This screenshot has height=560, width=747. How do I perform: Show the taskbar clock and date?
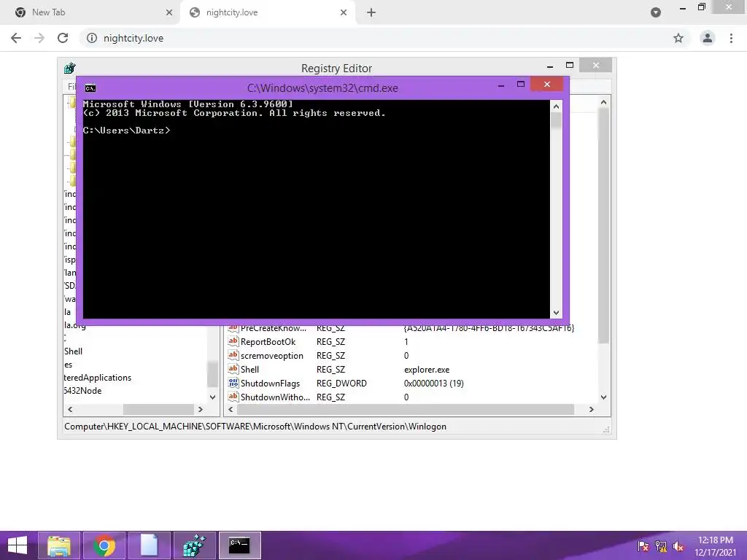tap(716, 546)
